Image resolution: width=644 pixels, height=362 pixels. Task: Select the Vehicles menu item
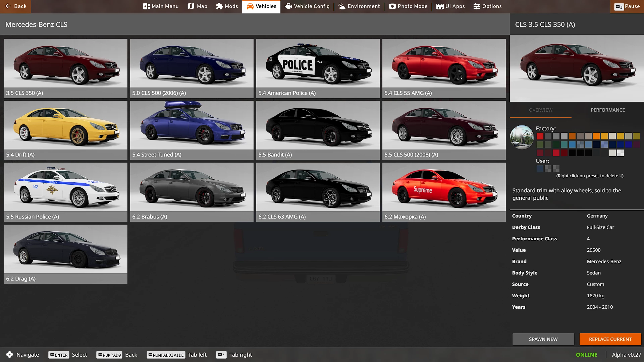coord(261,6)
